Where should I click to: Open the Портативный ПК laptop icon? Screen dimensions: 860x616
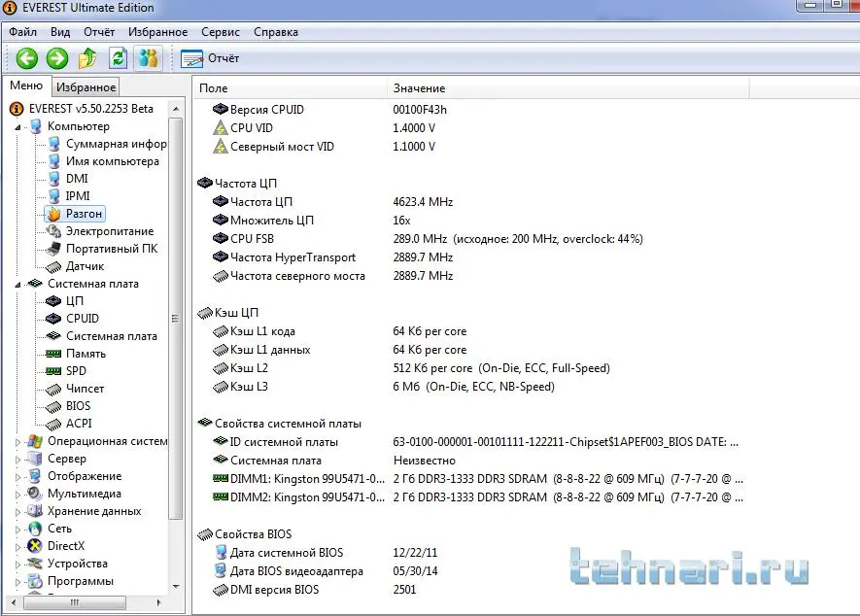[53, 249]
